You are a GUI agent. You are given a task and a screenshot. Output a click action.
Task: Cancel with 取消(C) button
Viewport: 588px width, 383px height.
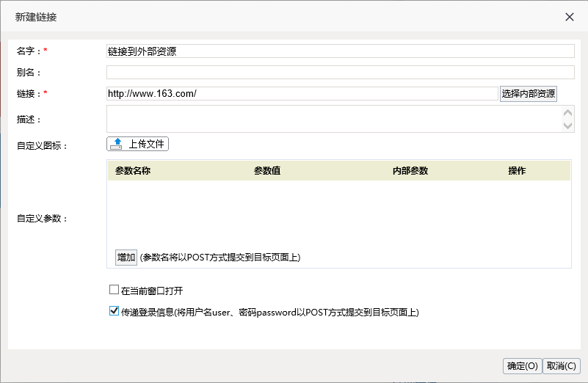pyautogui.click(x=562, y=366)
